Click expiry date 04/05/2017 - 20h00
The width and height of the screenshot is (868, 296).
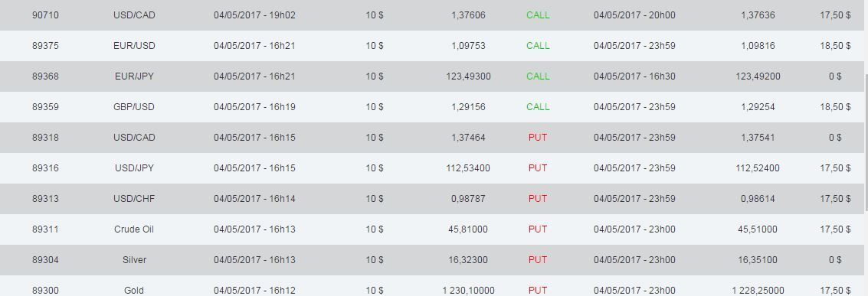pos(634,15)
